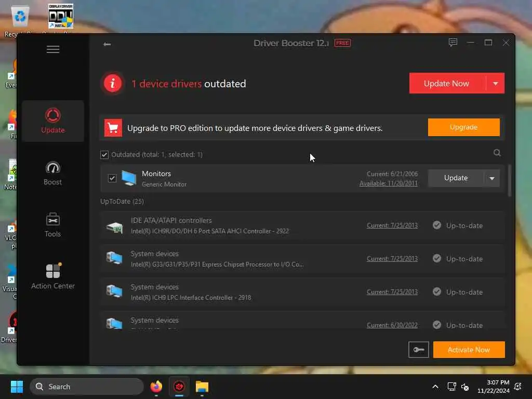532x399 pixels.
Task: Open the Current: 6/30/2022 link
Action: point(392,325)
